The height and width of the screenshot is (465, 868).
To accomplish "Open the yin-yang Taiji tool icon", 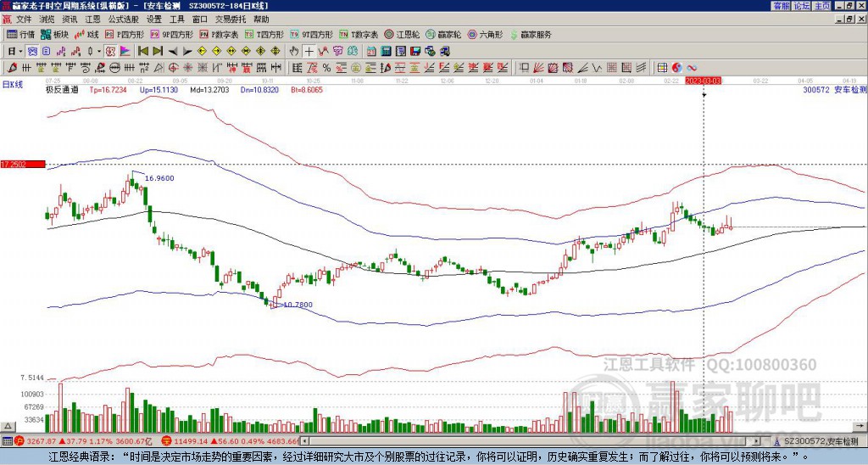I will [676, 68].
